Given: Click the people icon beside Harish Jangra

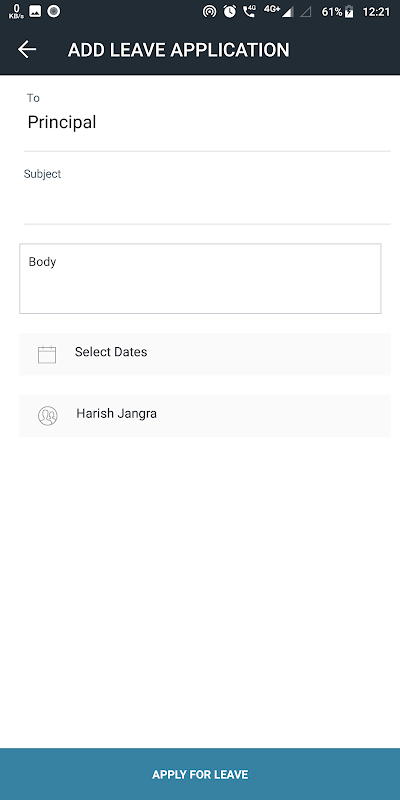Looking at the screenshot, I should tap(47, 416).
